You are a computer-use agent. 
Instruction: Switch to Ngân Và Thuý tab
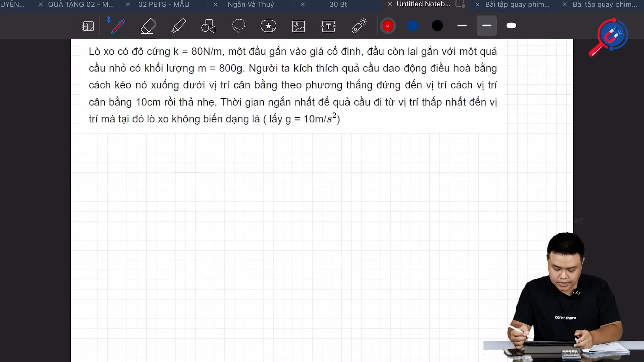click(251, 4)
